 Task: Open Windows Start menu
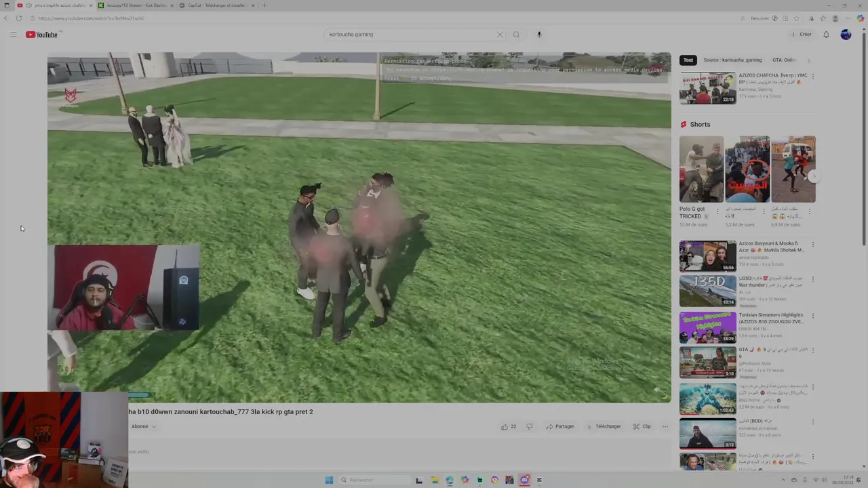(329, 480)
